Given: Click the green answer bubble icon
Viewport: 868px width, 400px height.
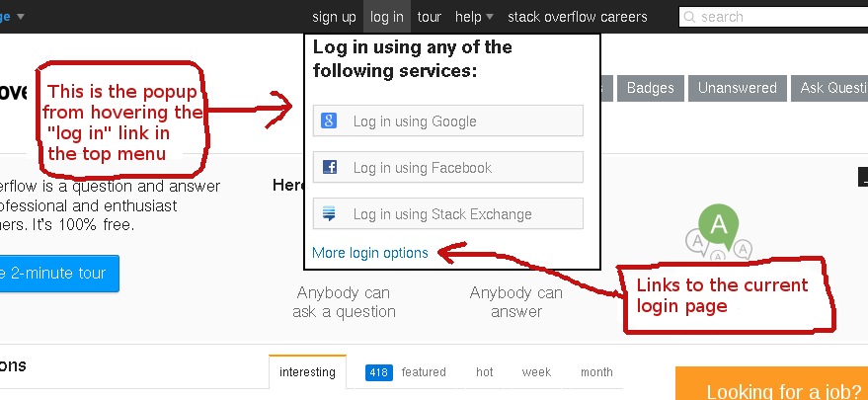Looking at the screenshot, I should (x=719, y=226).
